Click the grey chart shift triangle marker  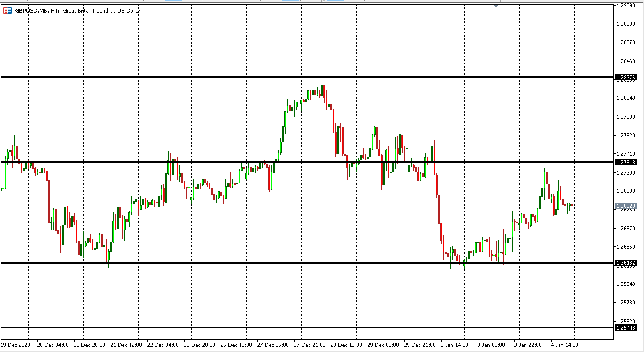click(x=497, y=6)
